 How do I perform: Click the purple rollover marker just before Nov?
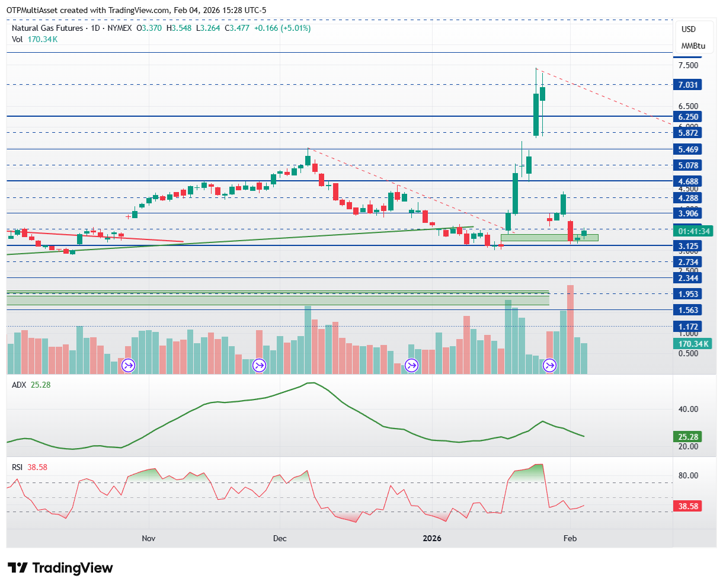click(x=129, y=365)
